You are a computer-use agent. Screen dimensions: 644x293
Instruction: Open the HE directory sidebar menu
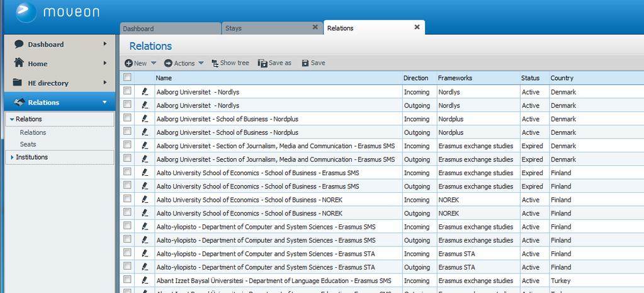(60, 83)
